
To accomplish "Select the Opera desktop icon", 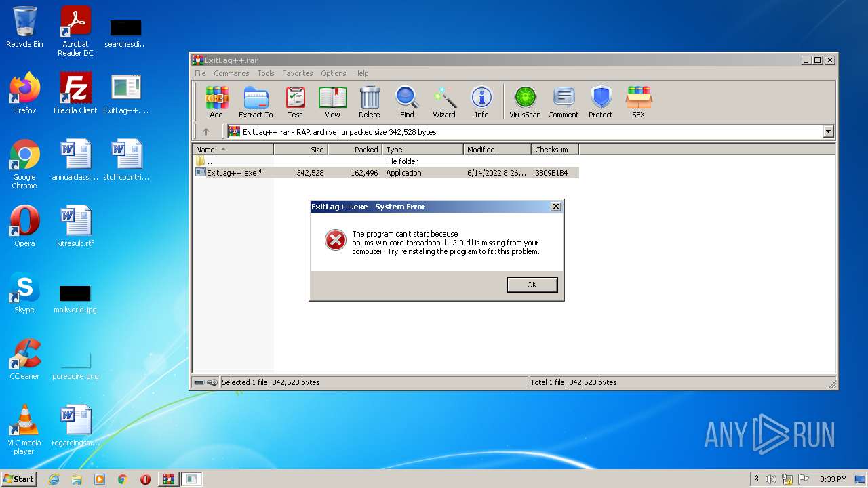I will (x=24, y=226).
